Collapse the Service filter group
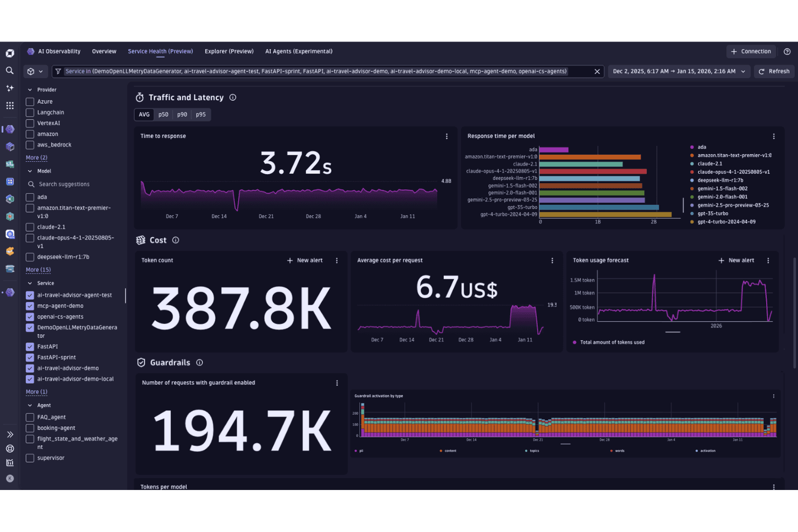Screen dimensions: 798x532 click(x=30, y=284)
